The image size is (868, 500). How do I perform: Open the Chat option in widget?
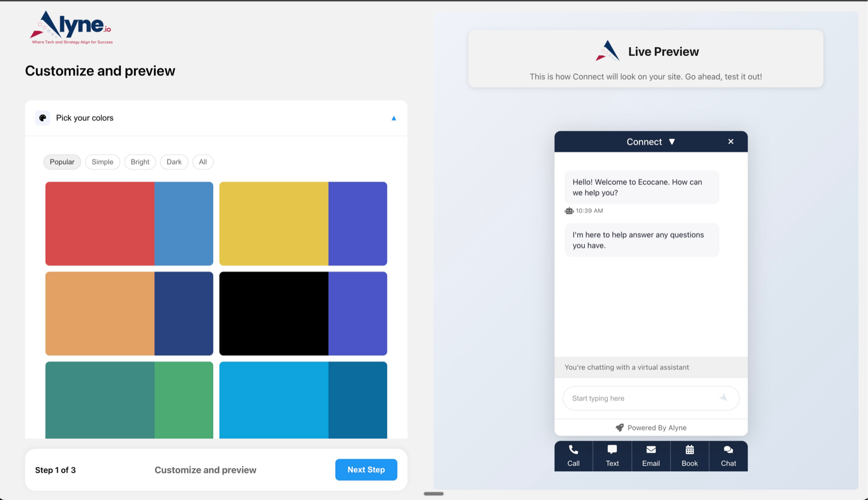coord(729,456)
